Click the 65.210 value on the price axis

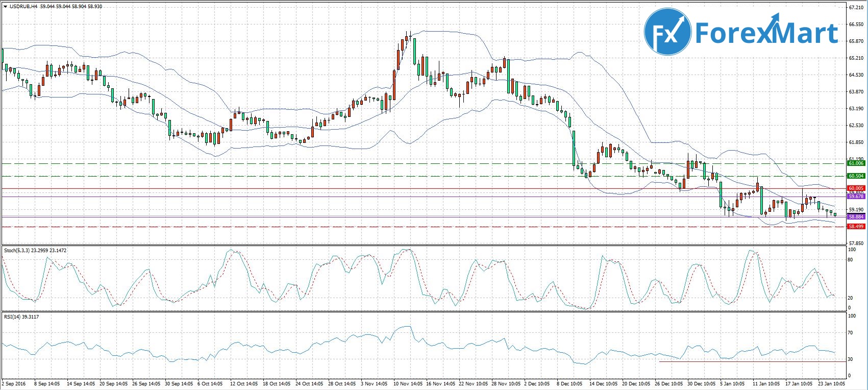pos(856,58)
